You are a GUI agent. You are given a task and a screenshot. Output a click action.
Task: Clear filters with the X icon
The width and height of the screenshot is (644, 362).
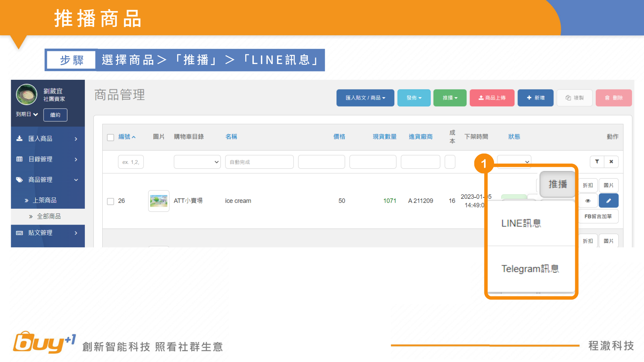point(611,162)
